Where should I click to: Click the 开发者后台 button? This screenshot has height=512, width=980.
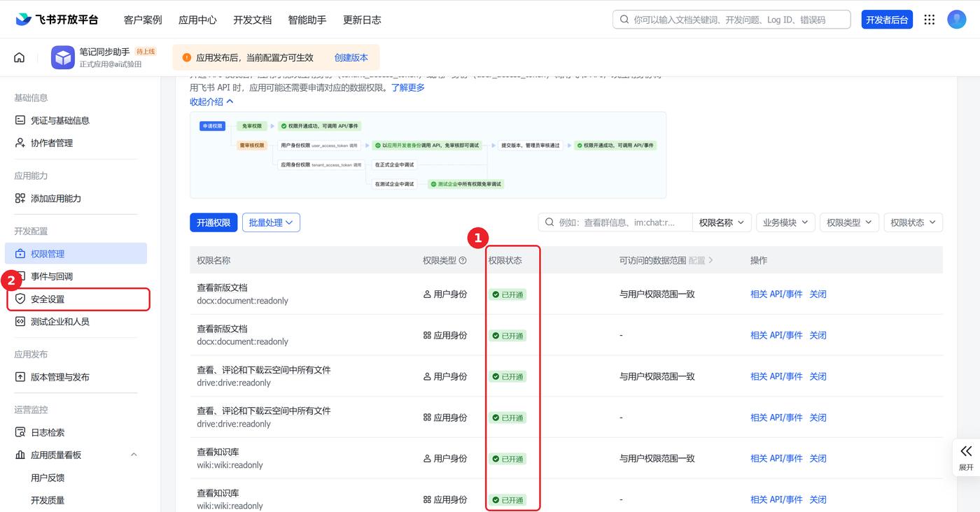click(887, 20)
